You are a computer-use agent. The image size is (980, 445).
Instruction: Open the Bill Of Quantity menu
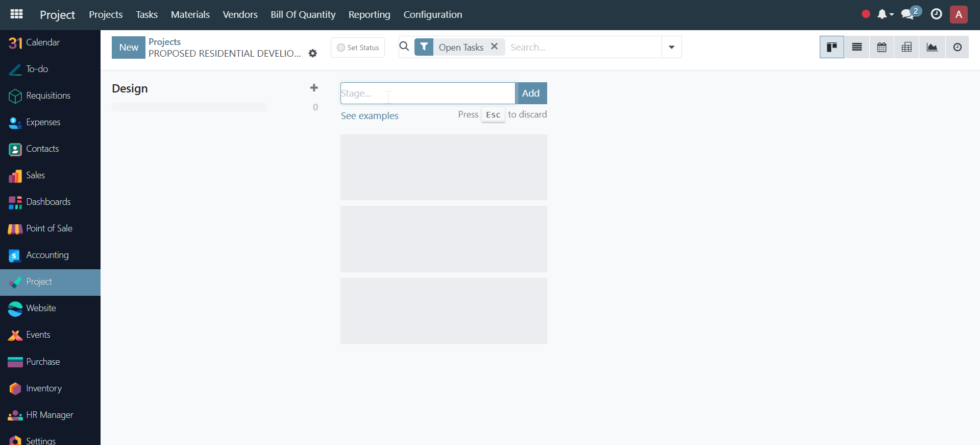click(x=303, y=14)
